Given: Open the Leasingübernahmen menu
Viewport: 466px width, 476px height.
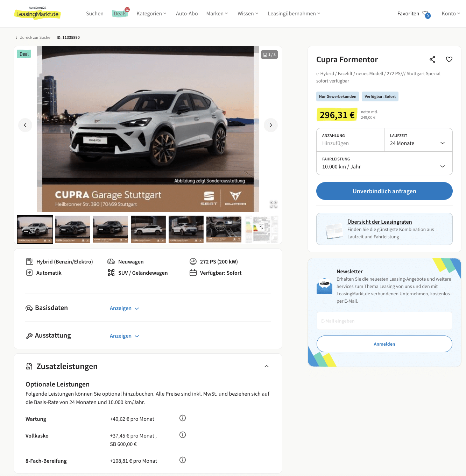Looking at the screenshot, I should [x=294, y=14].
